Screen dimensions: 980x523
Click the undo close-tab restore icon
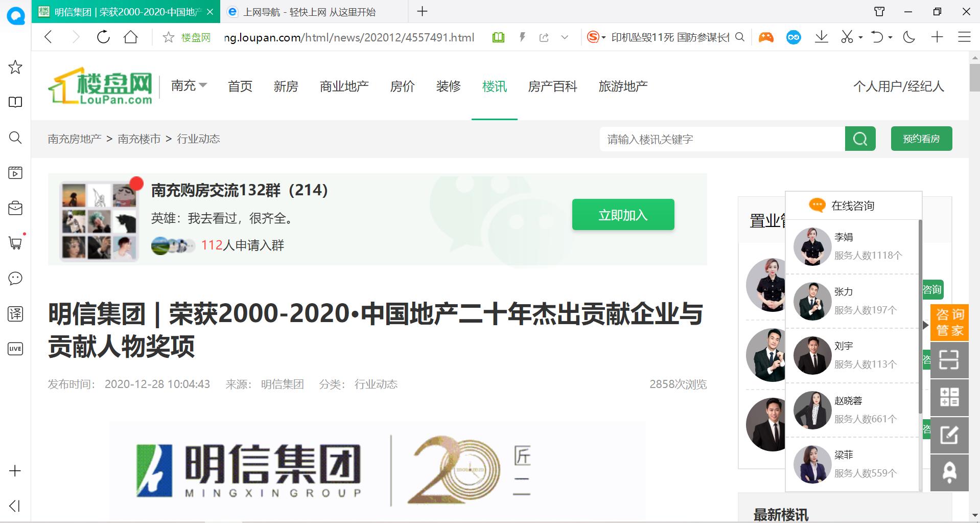[877, 37]
